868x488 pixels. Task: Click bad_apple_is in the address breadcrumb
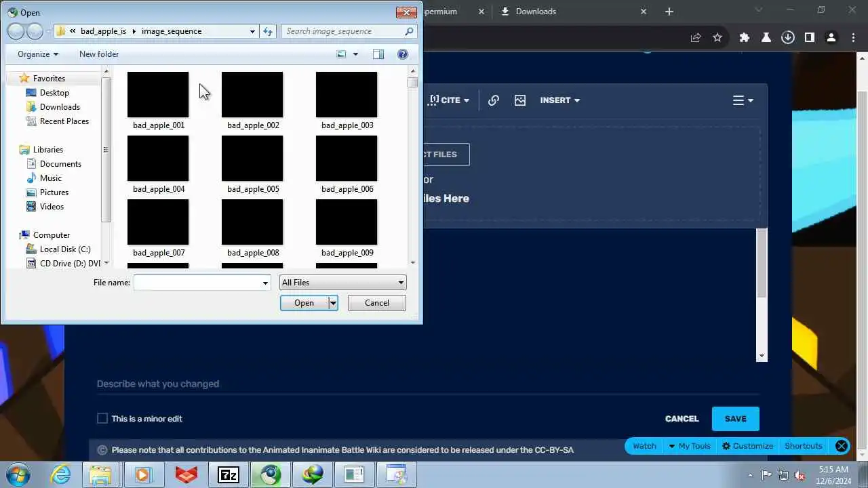click(x=103, y=31)
